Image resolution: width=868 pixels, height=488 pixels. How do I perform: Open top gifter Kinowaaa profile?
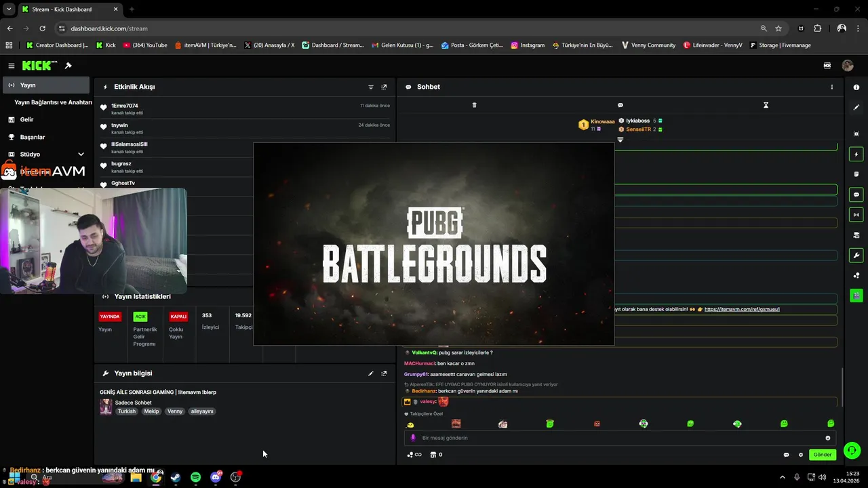pos(602,121)
